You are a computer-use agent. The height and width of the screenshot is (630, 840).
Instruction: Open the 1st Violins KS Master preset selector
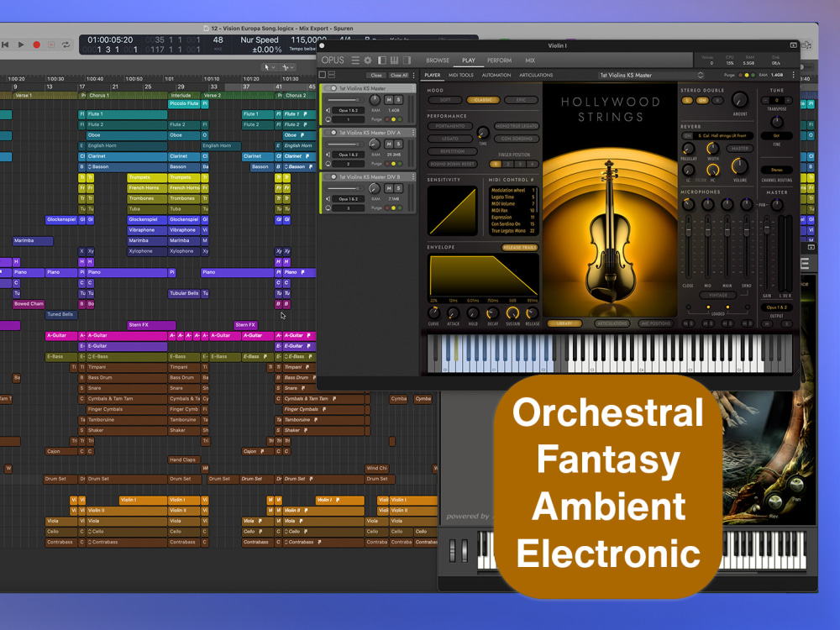click(650, 76)
